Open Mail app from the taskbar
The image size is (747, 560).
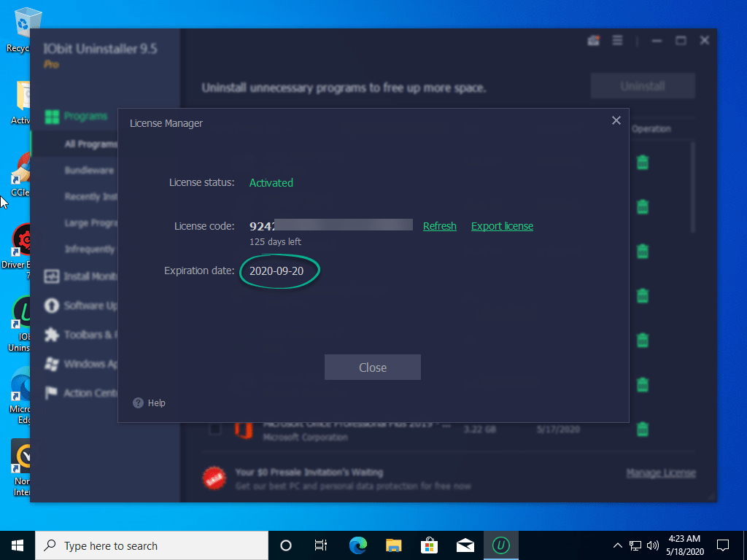tap(465, 545)
